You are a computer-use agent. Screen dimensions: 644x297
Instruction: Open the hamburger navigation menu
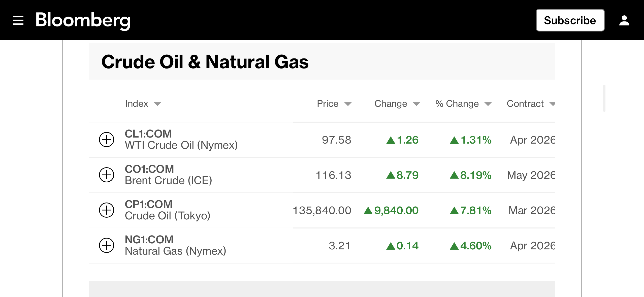pos(18,20)
